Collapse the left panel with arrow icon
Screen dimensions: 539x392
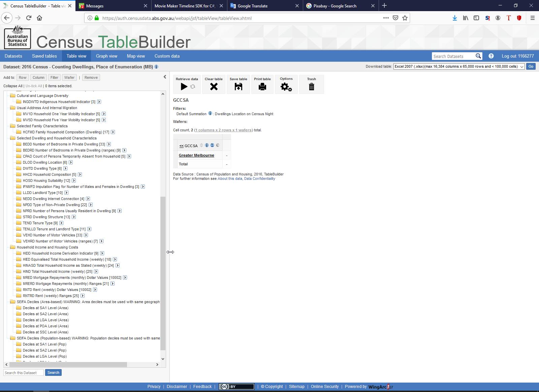[x=165, y=77]
